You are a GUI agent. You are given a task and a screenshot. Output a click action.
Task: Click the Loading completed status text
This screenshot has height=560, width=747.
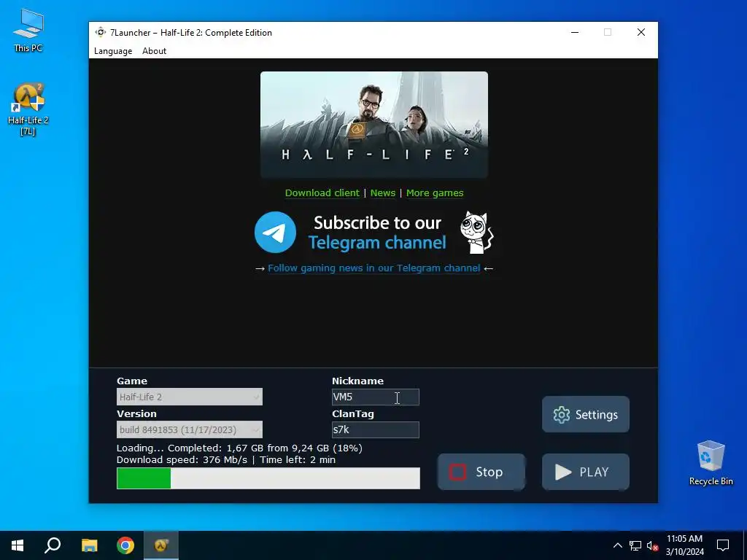pyautogui.click(x=239, y=448)
